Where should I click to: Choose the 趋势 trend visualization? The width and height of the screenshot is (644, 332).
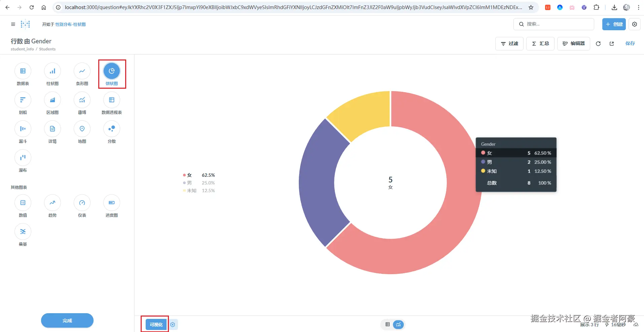click(52, 203)
